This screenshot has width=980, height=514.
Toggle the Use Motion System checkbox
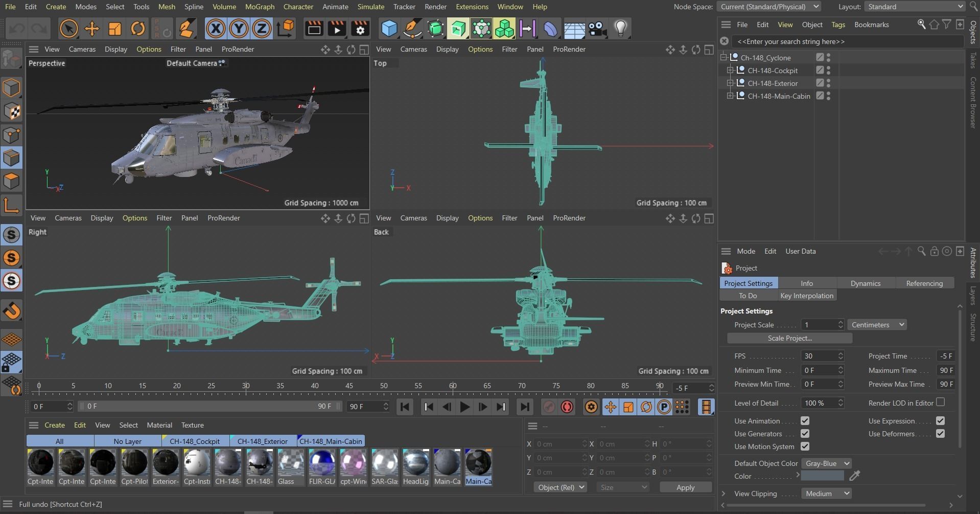(805, 446)
